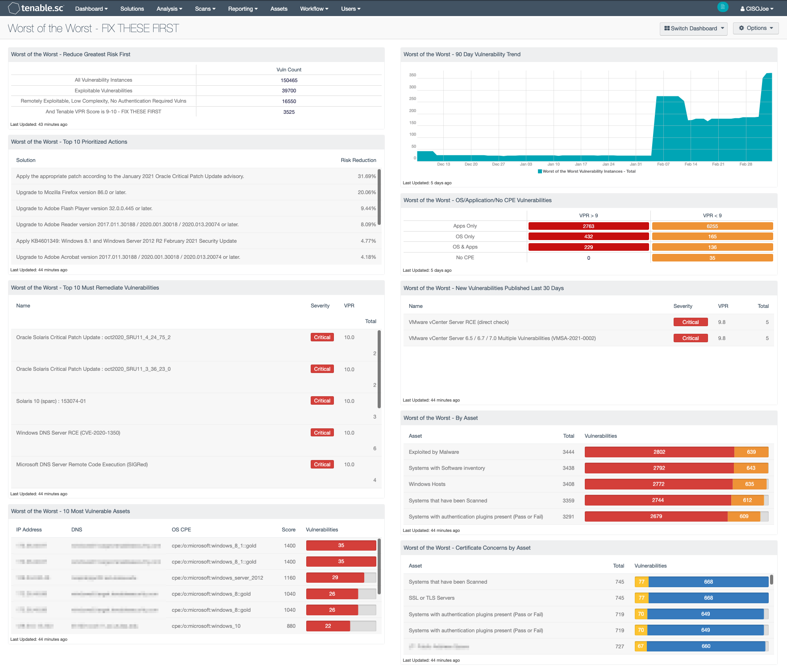
Task: Open VMware vCenter Server RCE (direct check) row
Action: tap(588, 322)
